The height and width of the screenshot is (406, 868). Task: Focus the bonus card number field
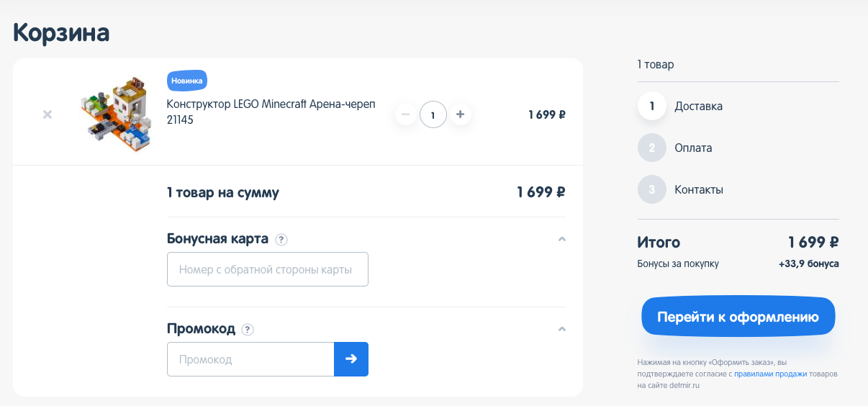pos(268,269)
